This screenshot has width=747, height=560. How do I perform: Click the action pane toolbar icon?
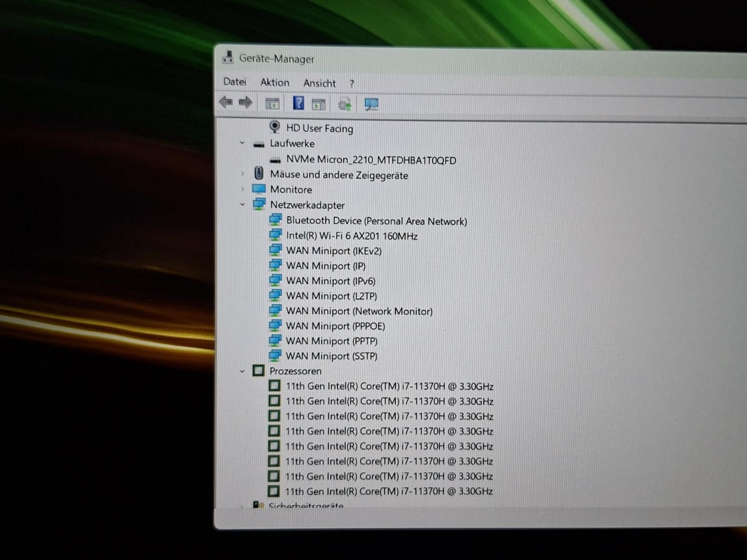(x=319, y=105)
